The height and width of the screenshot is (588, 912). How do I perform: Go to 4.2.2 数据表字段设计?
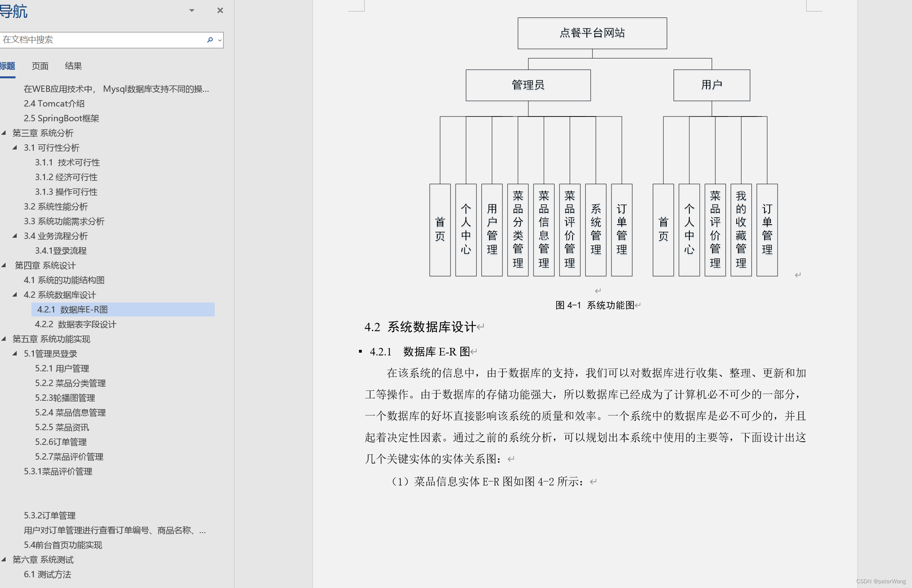coord(76,324)
